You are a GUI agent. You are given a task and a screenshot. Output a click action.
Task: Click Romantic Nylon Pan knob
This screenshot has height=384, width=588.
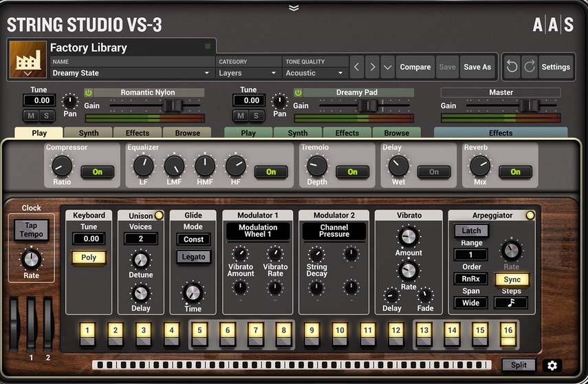[69, 101]
